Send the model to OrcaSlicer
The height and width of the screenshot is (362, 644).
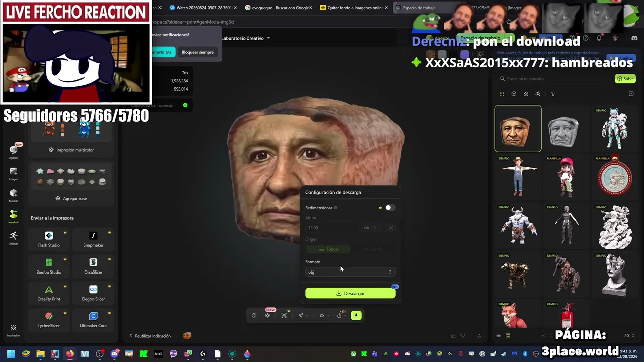[x=93, y=266]
